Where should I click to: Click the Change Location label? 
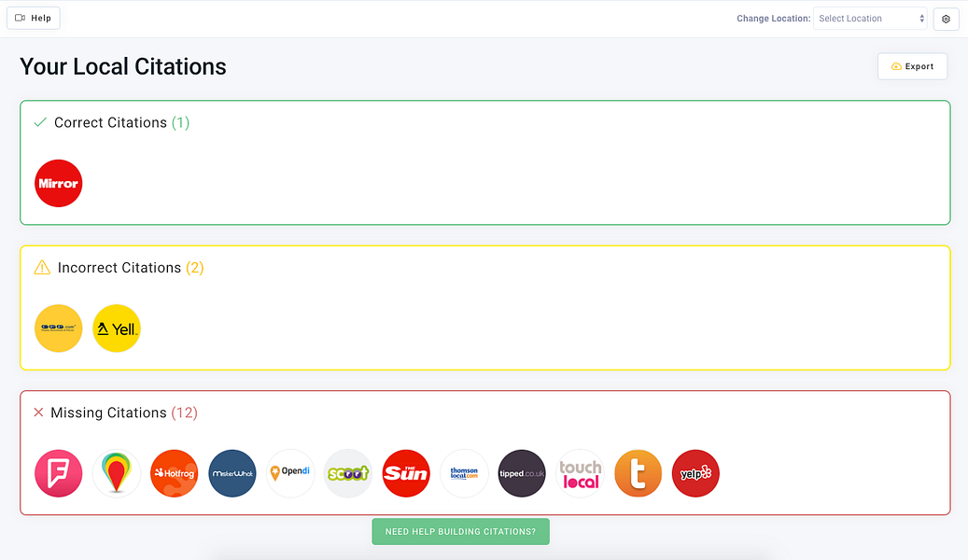click(773, 19)
